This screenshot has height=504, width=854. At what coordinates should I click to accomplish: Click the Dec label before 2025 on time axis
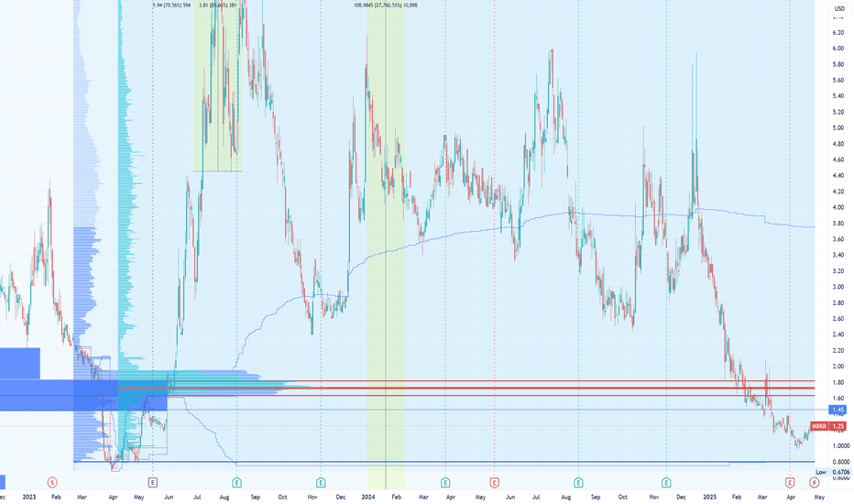click(x=681, y=497)
